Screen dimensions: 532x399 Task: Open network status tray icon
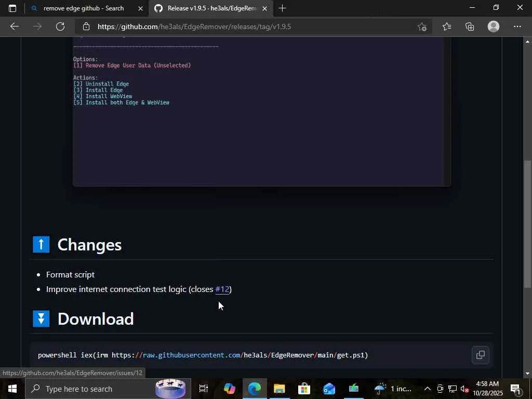[453, 389]
